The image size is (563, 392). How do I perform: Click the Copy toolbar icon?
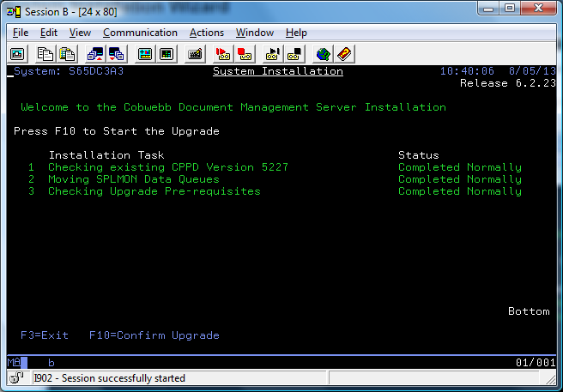click(45, 54)
